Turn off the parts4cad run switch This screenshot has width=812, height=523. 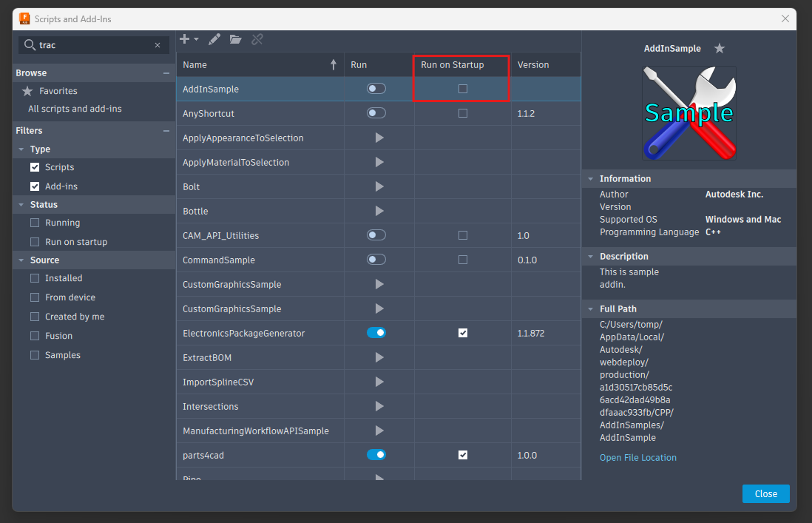pos(376,455)
